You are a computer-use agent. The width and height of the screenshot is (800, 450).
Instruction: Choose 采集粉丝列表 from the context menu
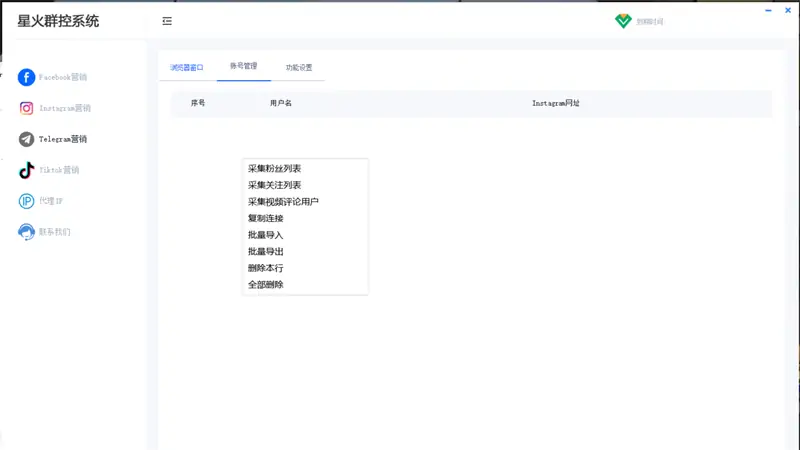coord(274,169)
